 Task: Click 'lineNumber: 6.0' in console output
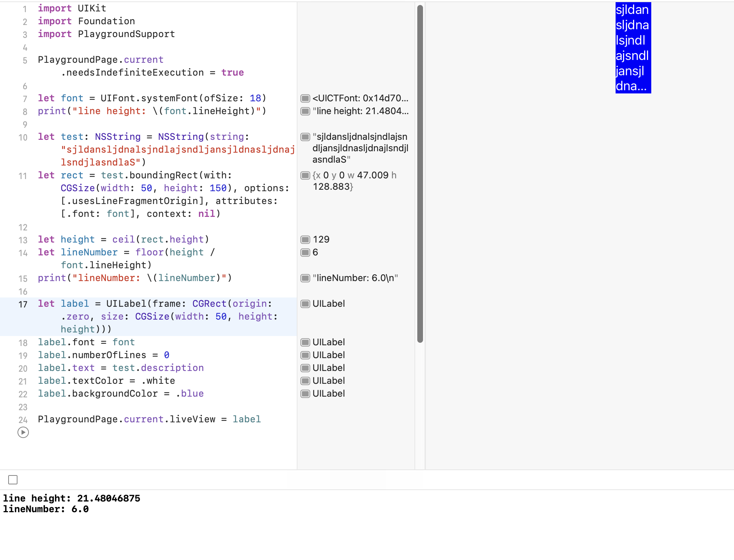[x=46, y=509]
